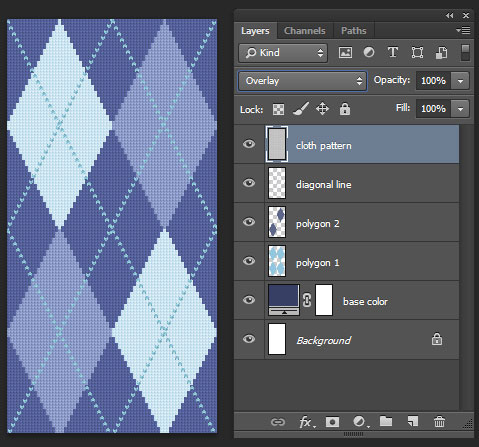Select layer named cloth pattern
This screenshot has width=479, height=447.
(x=324, y=146)
